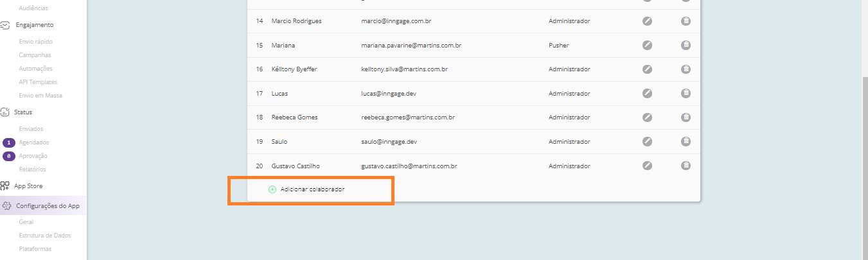Go to Audiências in sidebar
868x260 pixels.
33,8
